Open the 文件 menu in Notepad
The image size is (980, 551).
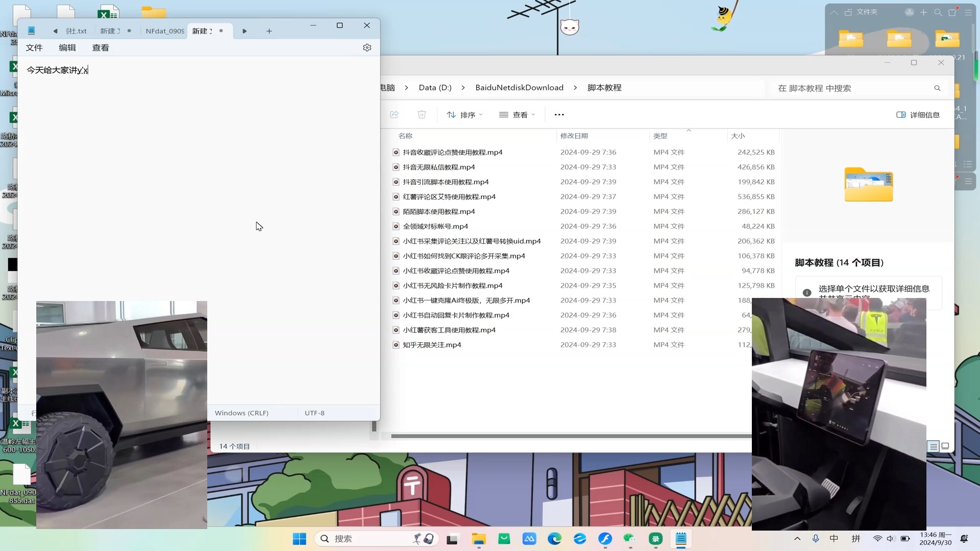tap(34, 47)
